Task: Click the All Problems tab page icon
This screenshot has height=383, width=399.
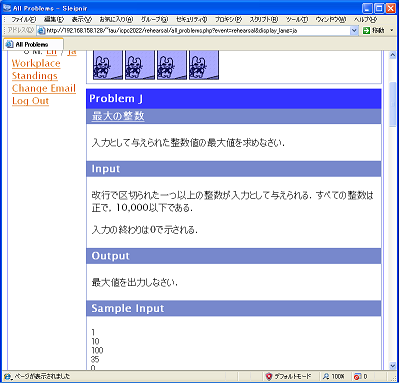Action: (x=10, y=44)
